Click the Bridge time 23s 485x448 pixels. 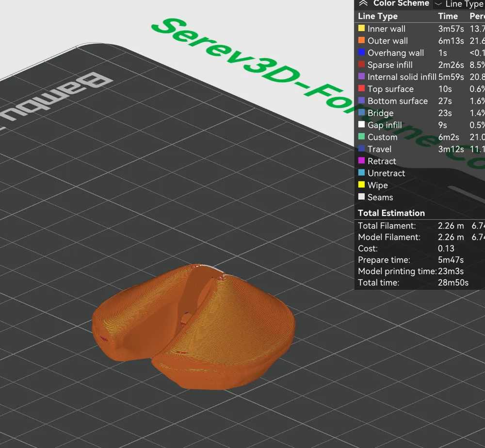point(445,113)
